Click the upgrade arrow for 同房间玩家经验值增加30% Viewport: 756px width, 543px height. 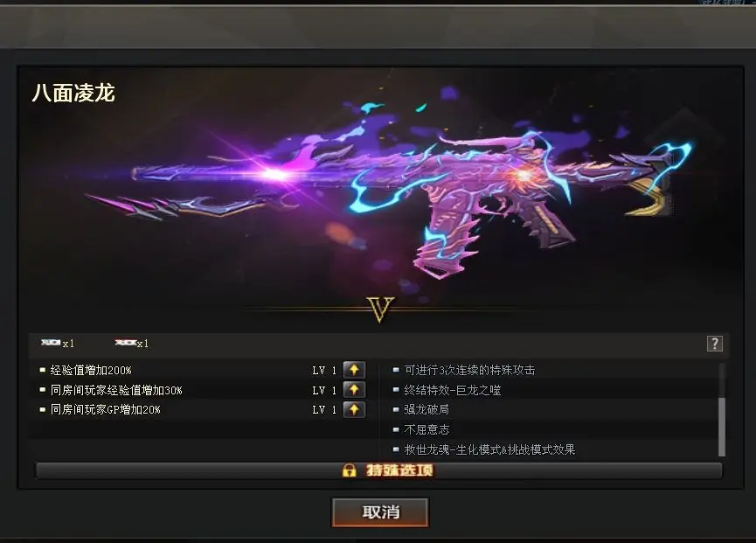coord(354,390)
